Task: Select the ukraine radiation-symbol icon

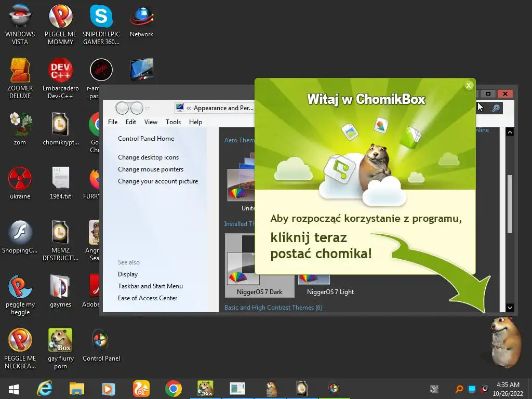Action: coord(20,183)
